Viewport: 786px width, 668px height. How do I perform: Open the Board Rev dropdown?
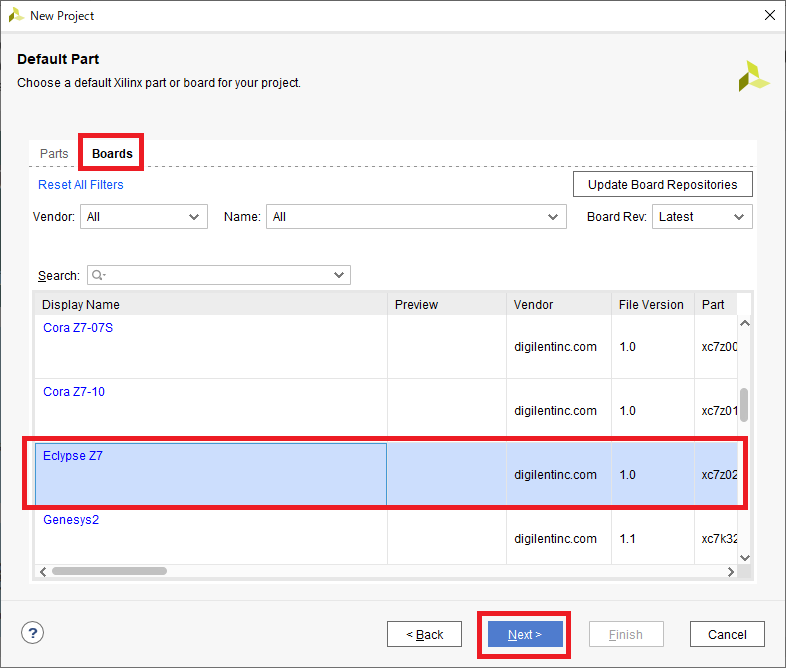(702, 217)
